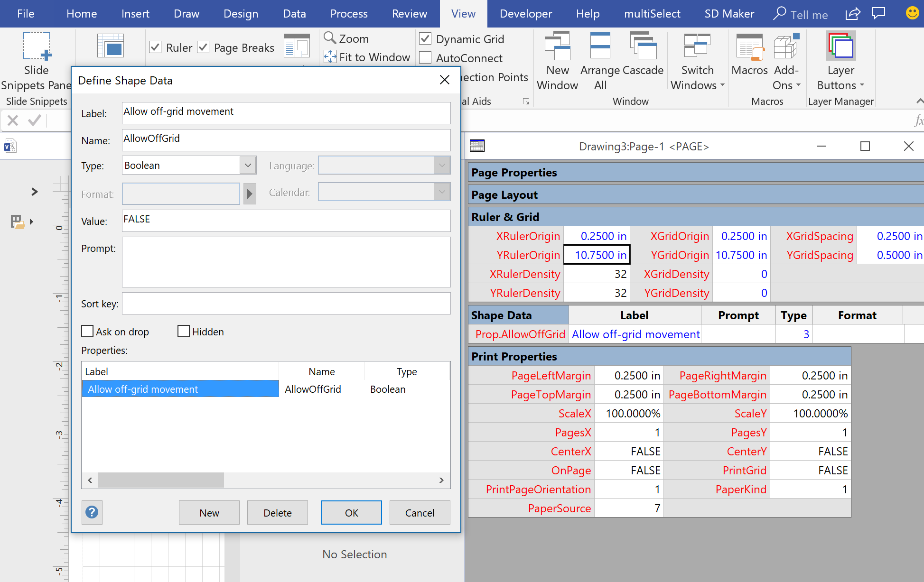Click inside the Value field showing FALSE
This screenshot has height=582, width=924.
coord(286,221)
